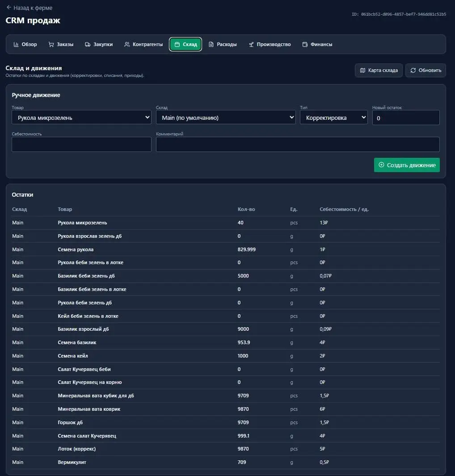Screen dimensions: 455x476
Task: Click the 'Базилик беби зелень в лотке' row
Action: coord(226,289)
